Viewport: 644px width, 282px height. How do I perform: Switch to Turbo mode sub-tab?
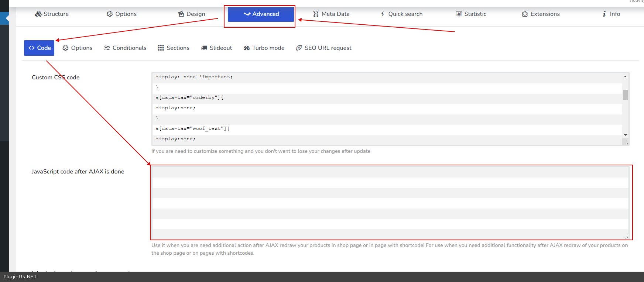[x=264, y=48]
